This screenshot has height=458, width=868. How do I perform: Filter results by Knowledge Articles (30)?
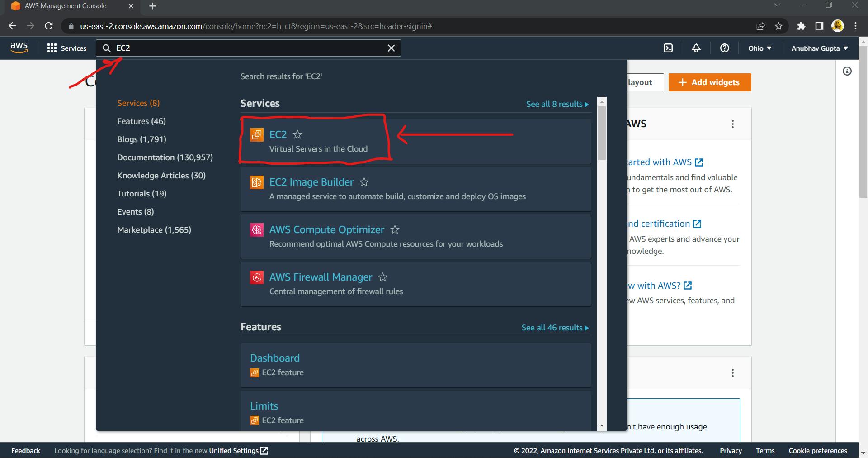161,176
